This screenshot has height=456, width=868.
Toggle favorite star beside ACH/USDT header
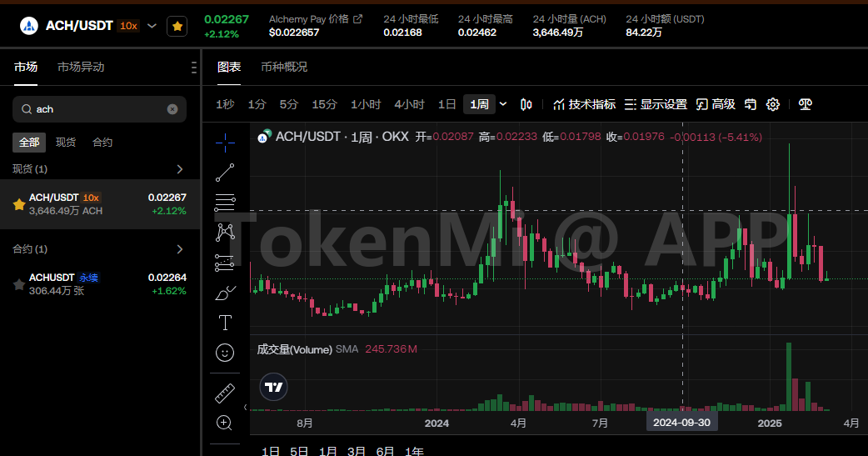[177, 26]
